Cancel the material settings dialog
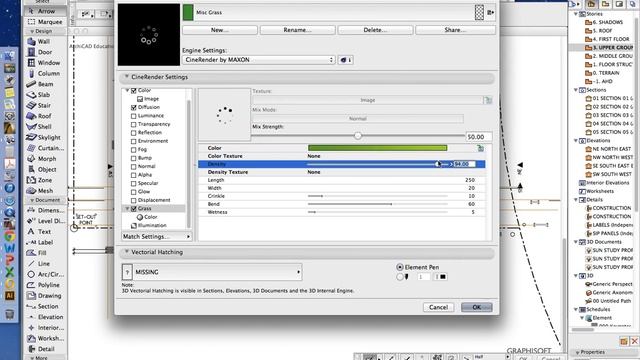Viewport: 640px width, 360px height. [x=438, y=307]
